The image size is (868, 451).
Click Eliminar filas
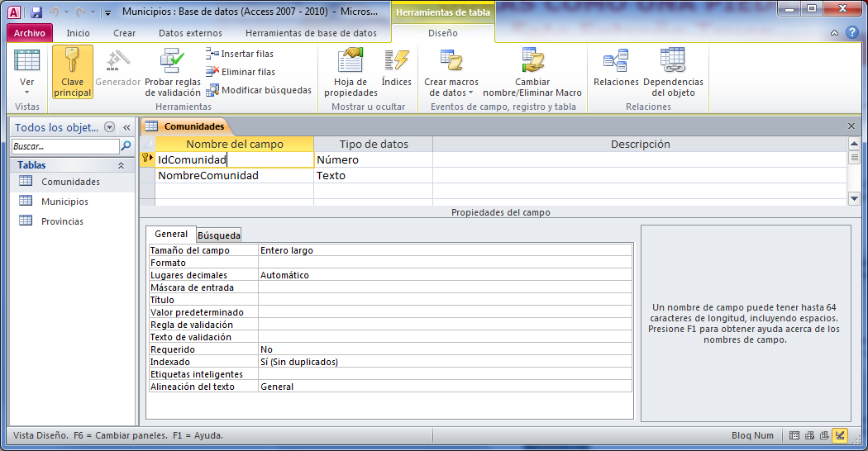241,72
